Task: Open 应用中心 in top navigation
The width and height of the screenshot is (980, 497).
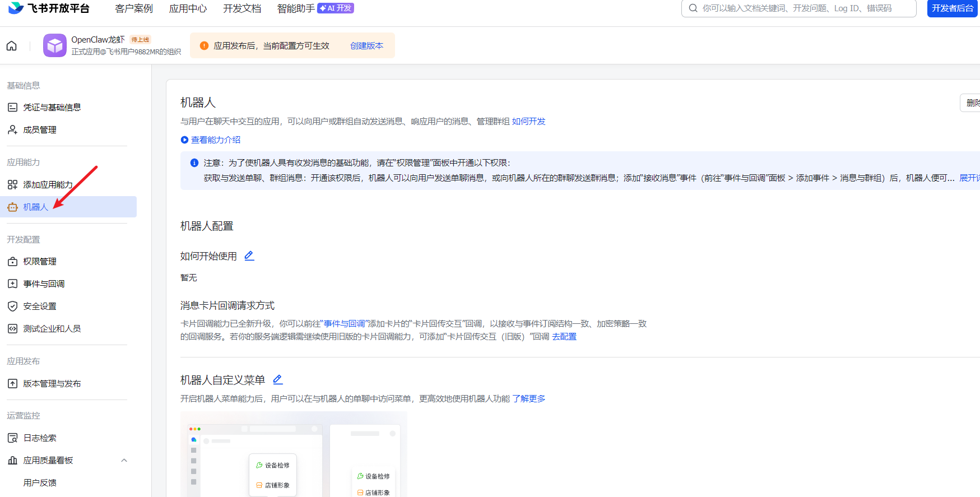Action: pos(188,8)
